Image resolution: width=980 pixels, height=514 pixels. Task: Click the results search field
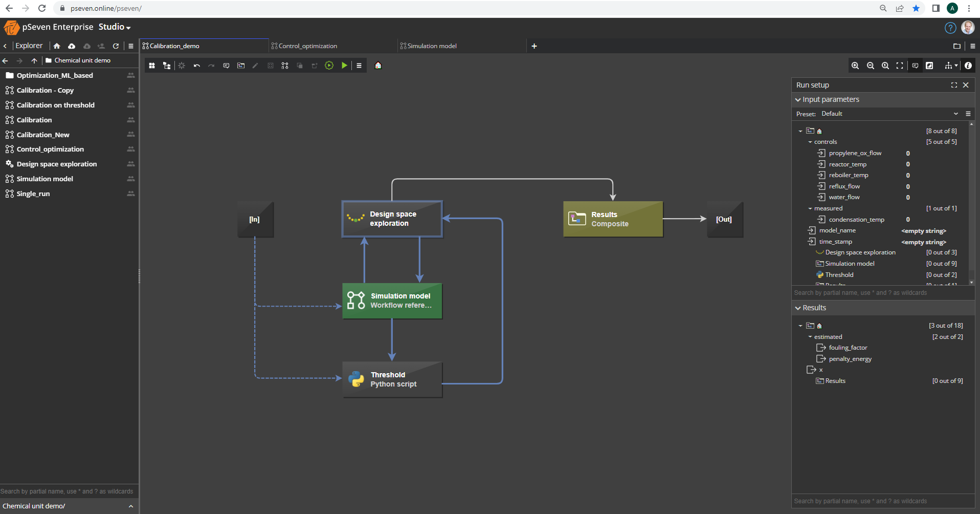(x=883, y=501)
